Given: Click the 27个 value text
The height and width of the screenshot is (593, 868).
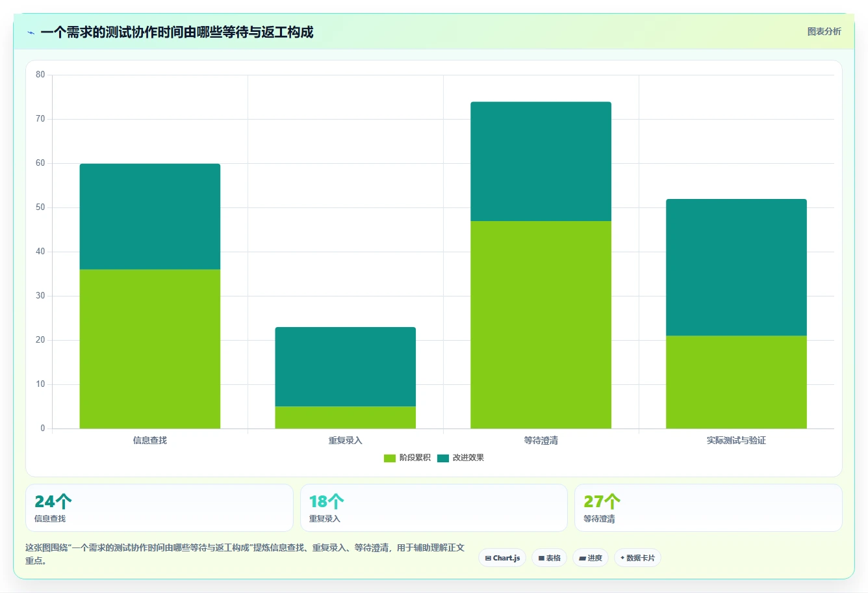Looking at the screenshot, I should click(602, 501).
